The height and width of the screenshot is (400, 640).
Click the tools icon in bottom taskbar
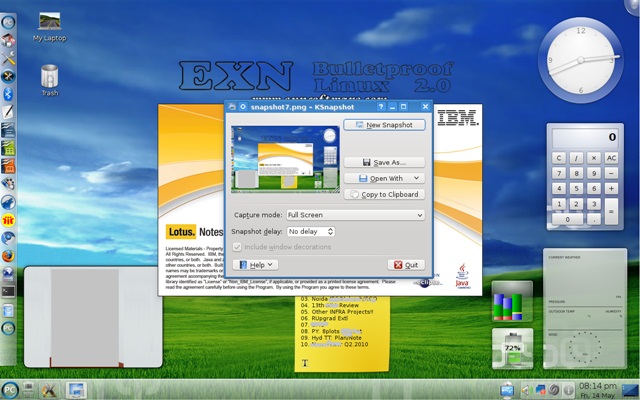pos(49,390)
